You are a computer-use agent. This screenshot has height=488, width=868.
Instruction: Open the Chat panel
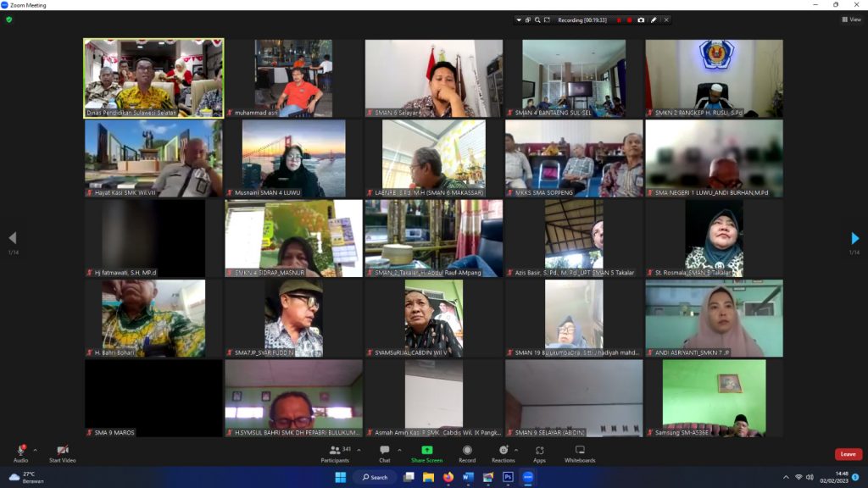click(x=384, y=450)
